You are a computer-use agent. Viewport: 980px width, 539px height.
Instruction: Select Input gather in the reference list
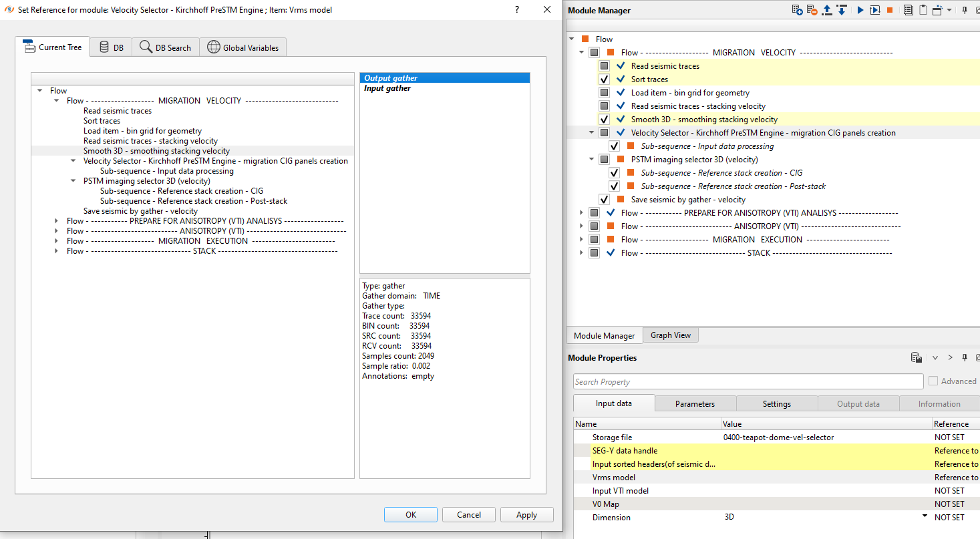387,88
